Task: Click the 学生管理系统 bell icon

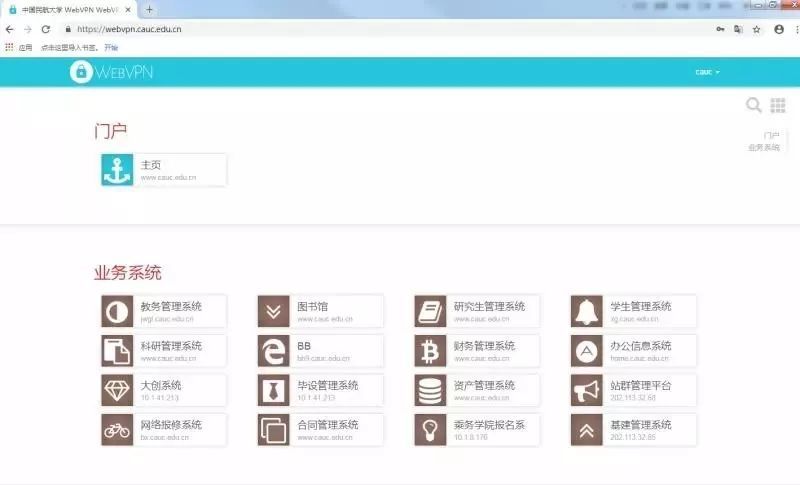Action: pyautogui.click(x=587, y=311)
